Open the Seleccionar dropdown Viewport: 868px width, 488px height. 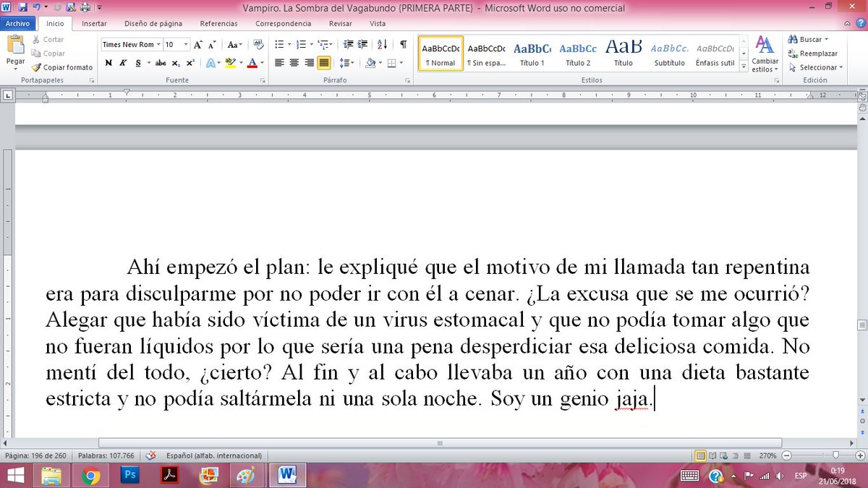[817, 67]
